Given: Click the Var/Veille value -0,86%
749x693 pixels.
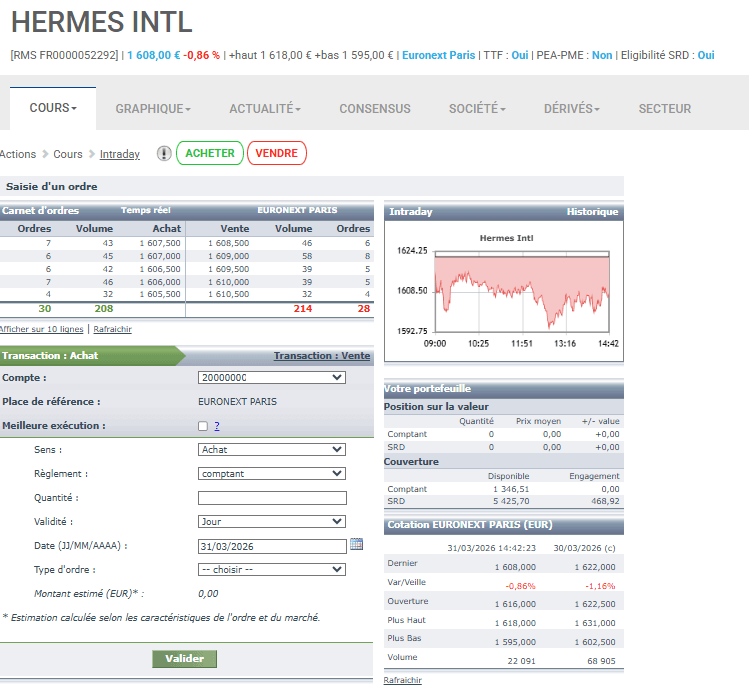Looking at the screenshot, I should click(x=521, y=586).
